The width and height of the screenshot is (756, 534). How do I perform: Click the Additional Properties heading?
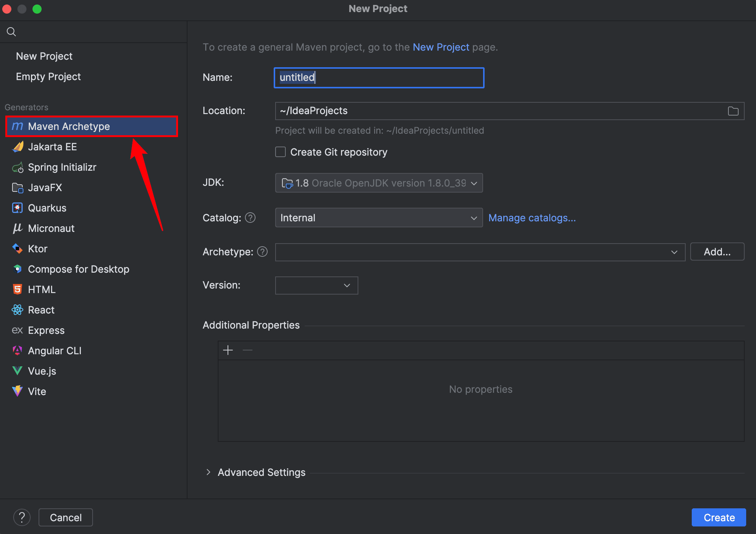(x=251, y=325)
